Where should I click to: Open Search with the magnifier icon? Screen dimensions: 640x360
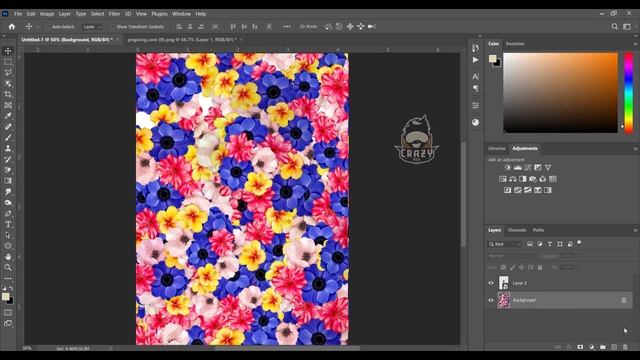[x=614, y=27]
